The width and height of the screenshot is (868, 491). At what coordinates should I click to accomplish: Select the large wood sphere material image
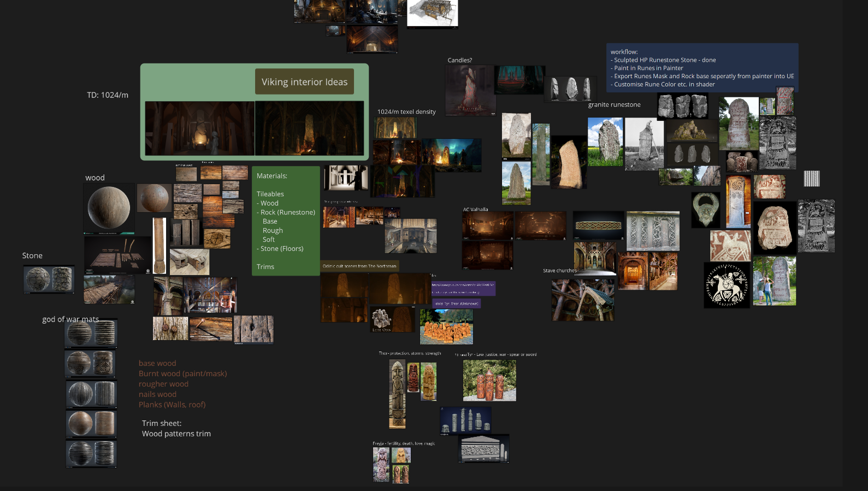pos(109,208)
